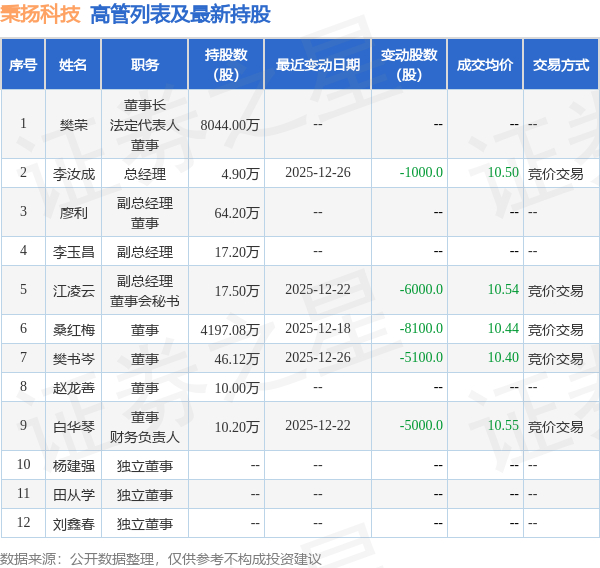Click the date 2025-12-18
Viewport: 600px width, 568px height.
pos(318,328)
